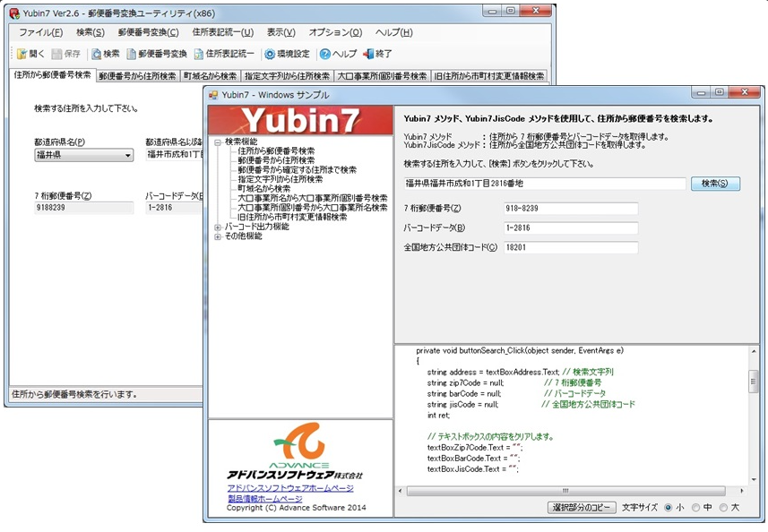The height and width of the screenshot is (532, 768).
Task: Expand the バーコード出力機能 tree node
Action: click(218, 227)
